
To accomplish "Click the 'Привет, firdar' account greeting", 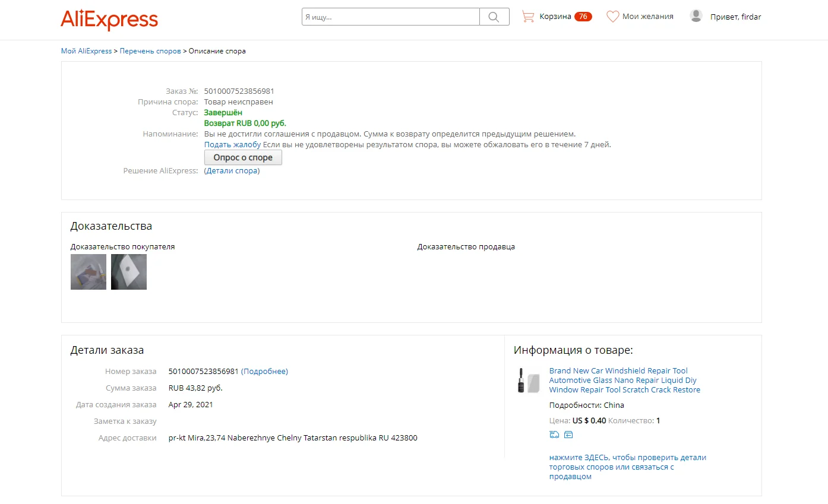I will (736, 17).
